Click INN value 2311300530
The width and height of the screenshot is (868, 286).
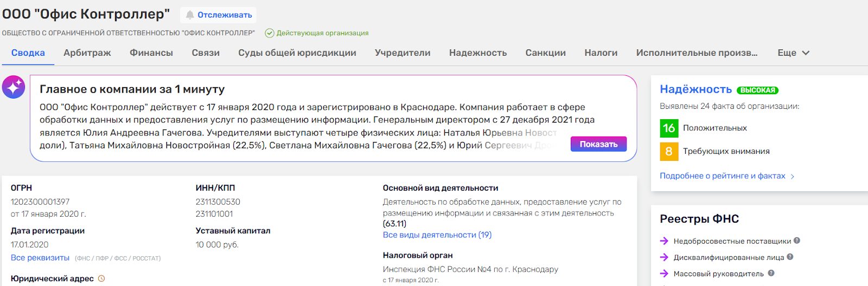[x=218, y=201]
